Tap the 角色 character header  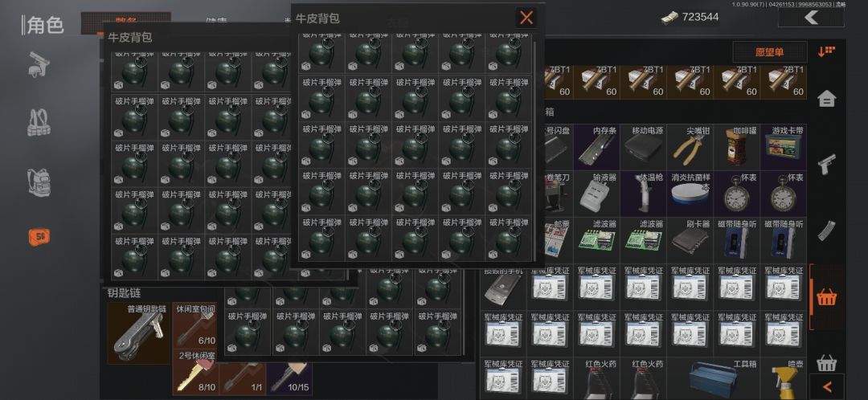coord(45,25)
